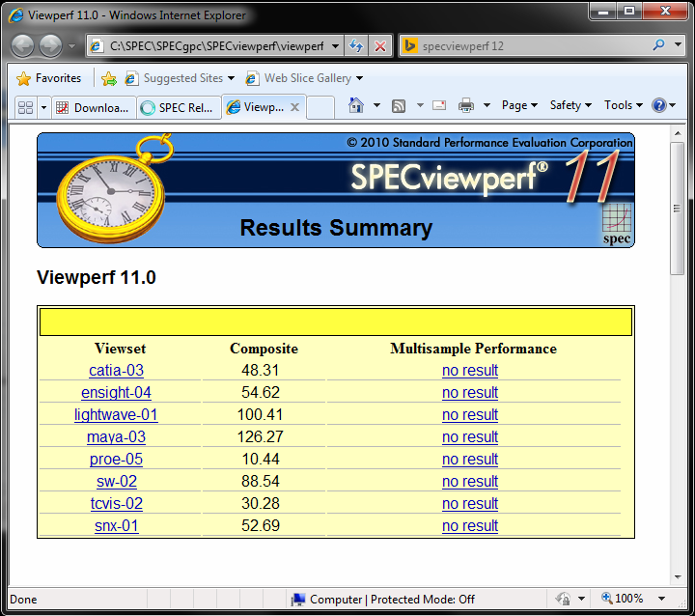Click the Internet Explorer title bar icon
The width and height of the screenshot is (695, 616).
tap(16, 15)
